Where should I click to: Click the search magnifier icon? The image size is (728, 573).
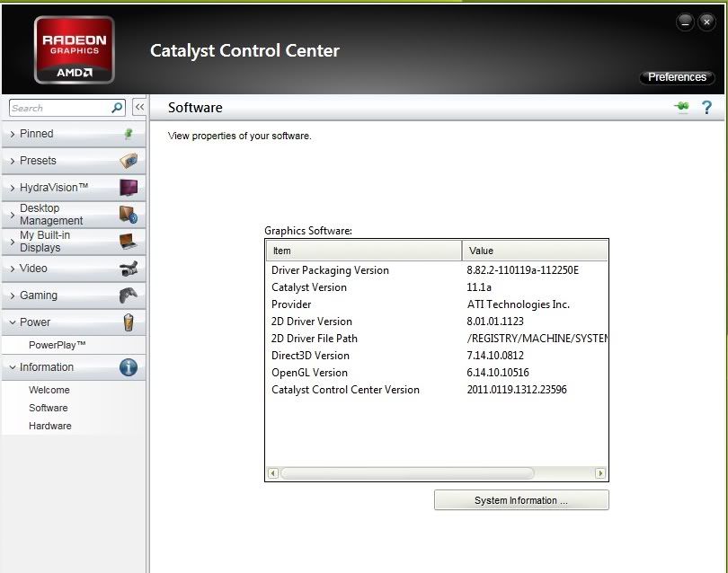118,108
